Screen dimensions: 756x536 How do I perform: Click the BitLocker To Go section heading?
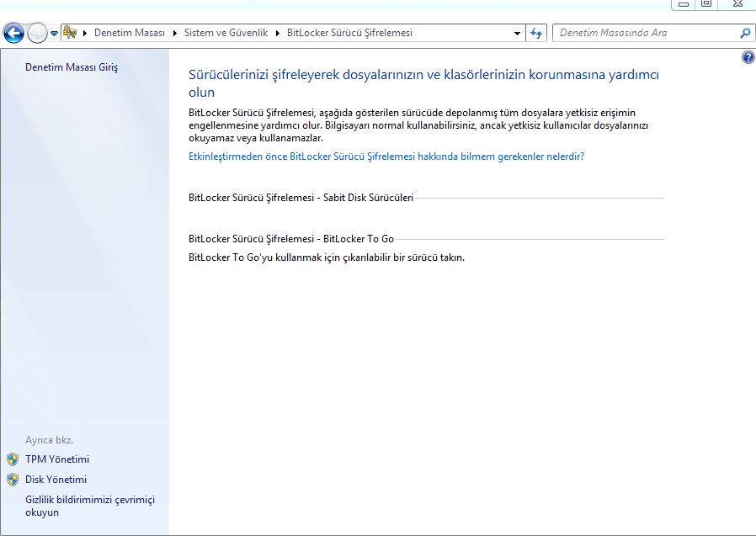click(x=291, y=239)
